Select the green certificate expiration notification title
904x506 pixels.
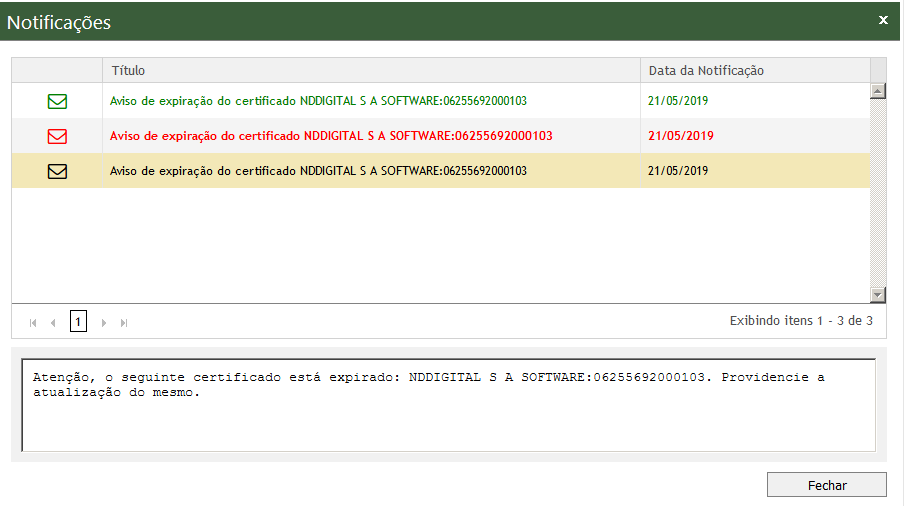click(x=318, y=101)
